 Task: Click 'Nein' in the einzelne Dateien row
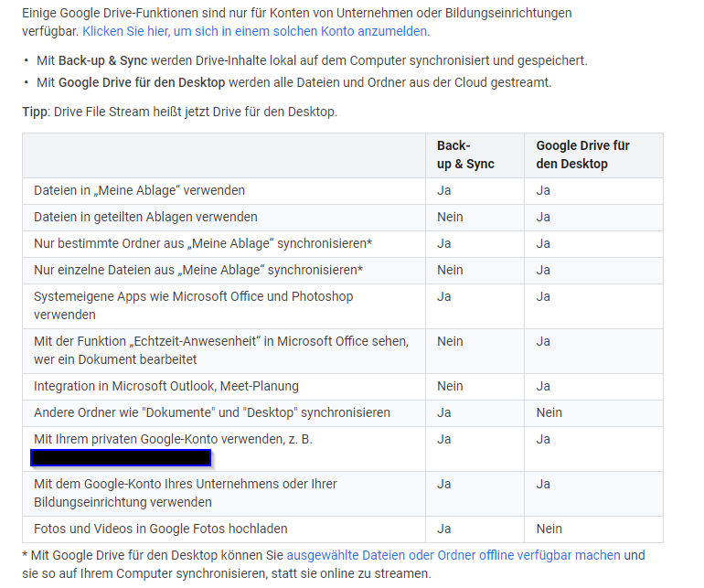click(450, 270)
